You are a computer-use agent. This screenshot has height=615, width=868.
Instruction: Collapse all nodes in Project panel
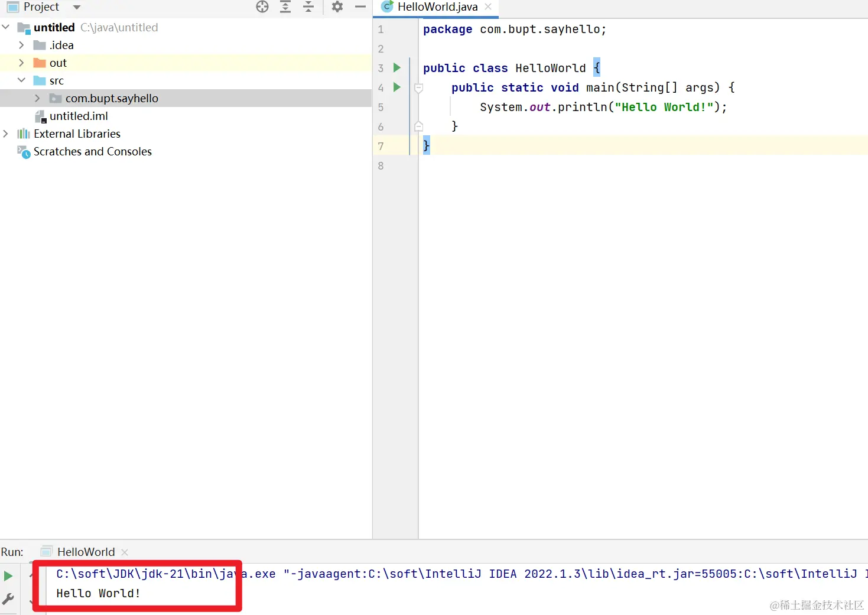308,7
